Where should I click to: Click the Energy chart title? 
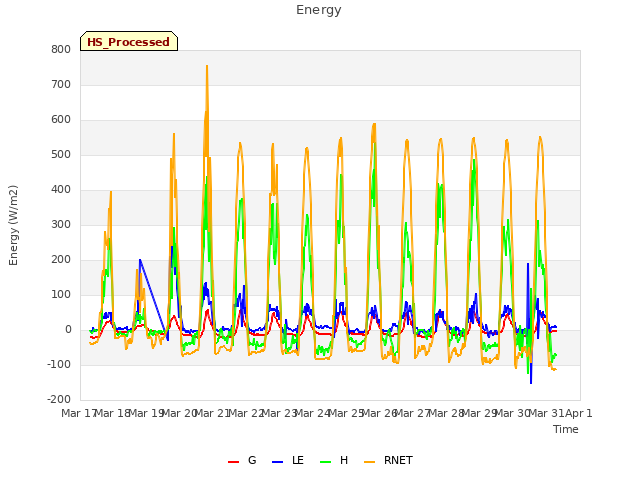(319, 10)
